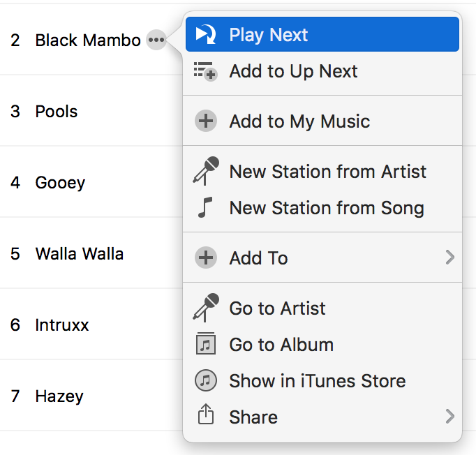Viewport: 476px width, 455px height.
Task: Click the Play Next arrow icon
Action: (206, 35)
